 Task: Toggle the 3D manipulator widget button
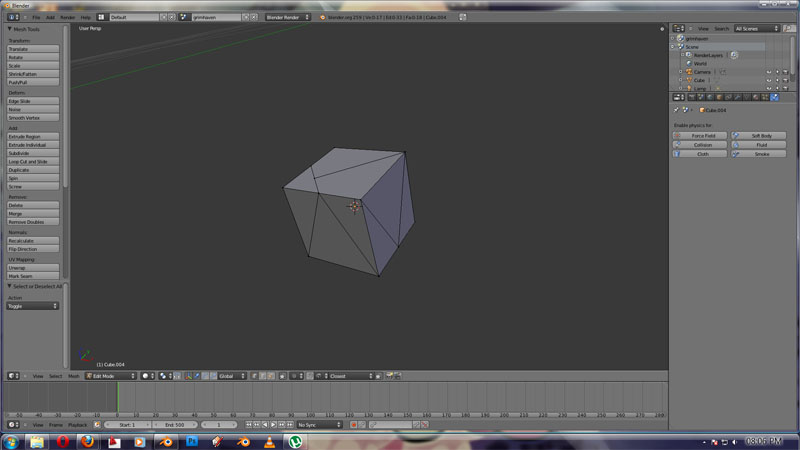coord(188,376)
